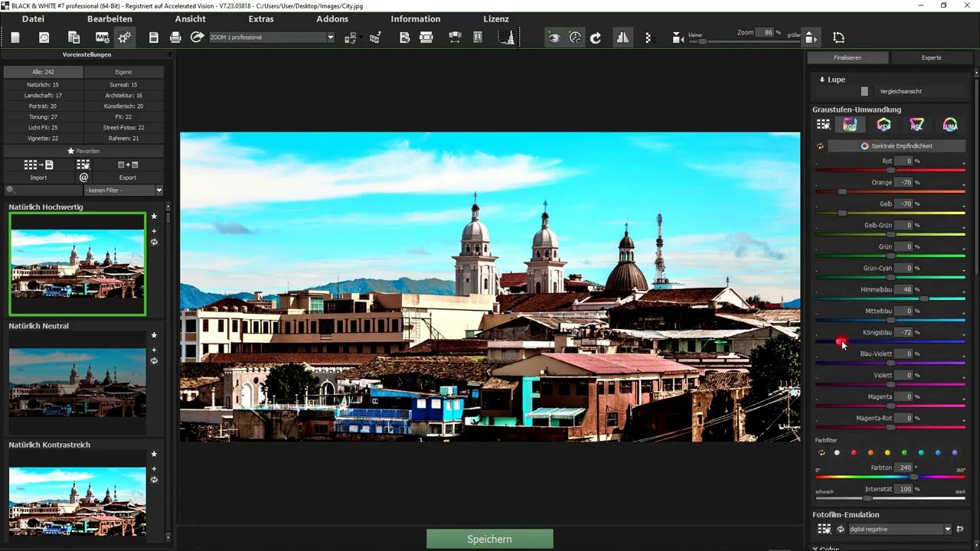This screenshot has height=551, width=980.
Task: Open the RAW settings icon
Action: 102,37
